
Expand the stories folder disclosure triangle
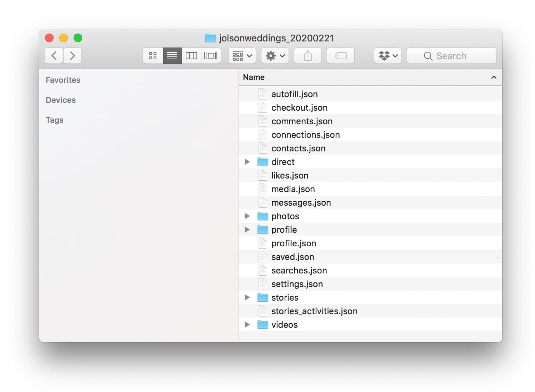247,297
